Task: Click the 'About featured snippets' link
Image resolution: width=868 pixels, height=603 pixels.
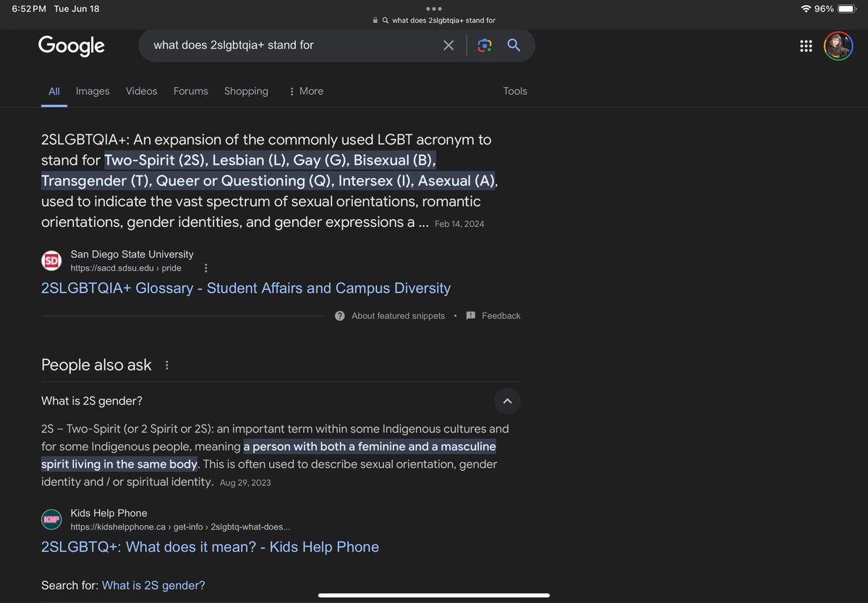Action: tap(398, 316)
